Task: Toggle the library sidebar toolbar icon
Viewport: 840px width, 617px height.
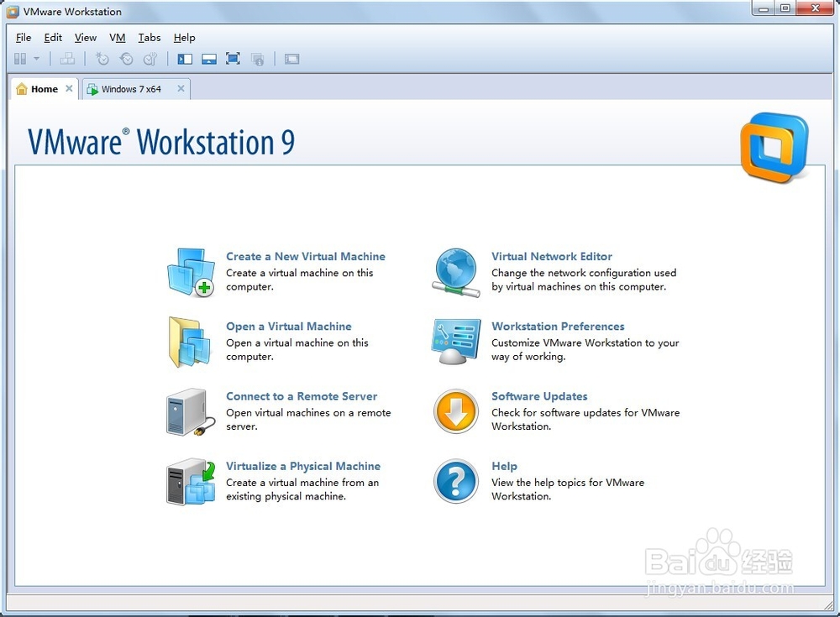Action: (185, 59)
